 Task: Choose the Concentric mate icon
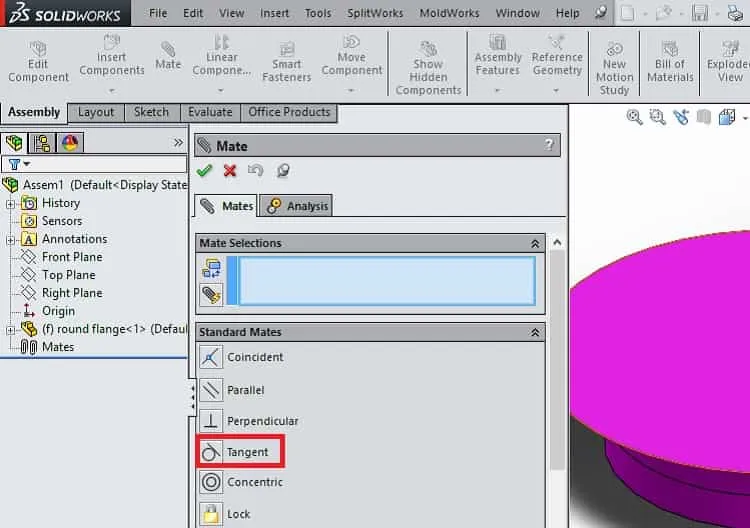click(x=210, y=482)
